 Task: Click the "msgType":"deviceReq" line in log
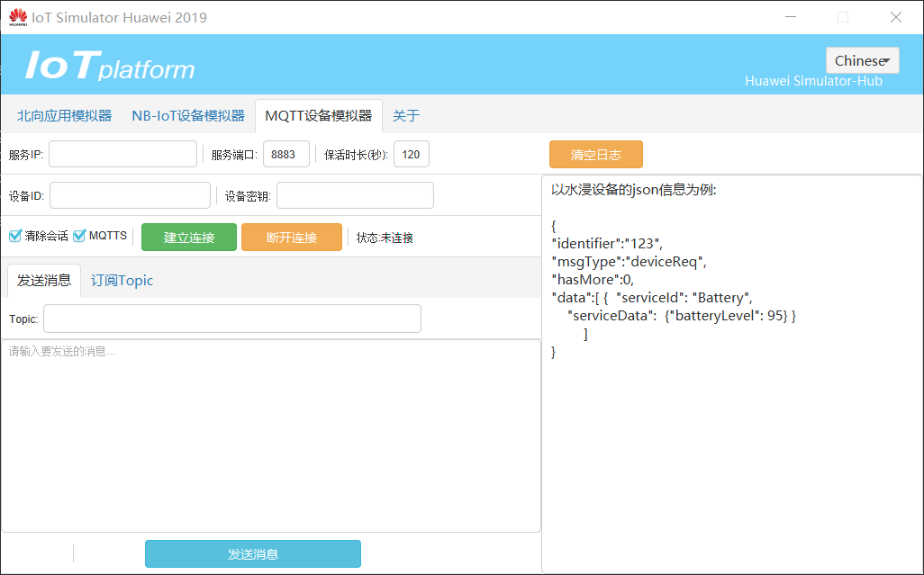[629, 261]
